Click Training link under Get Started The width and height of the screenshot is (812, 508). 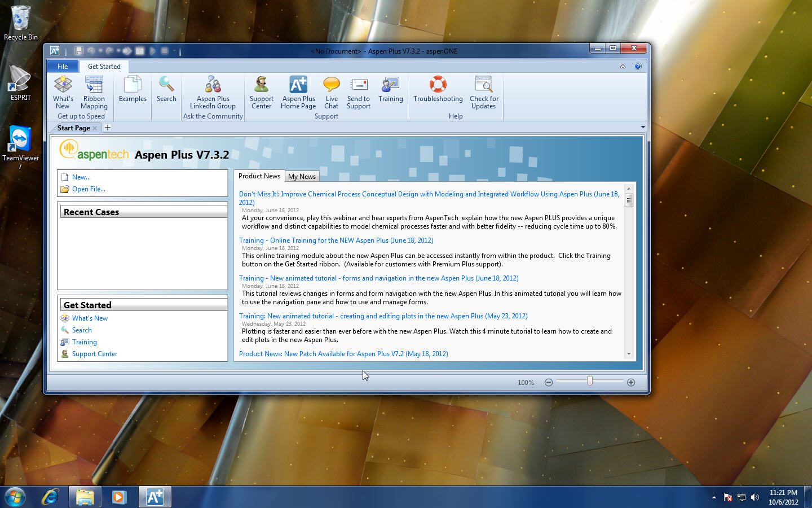tap(85, 342)
